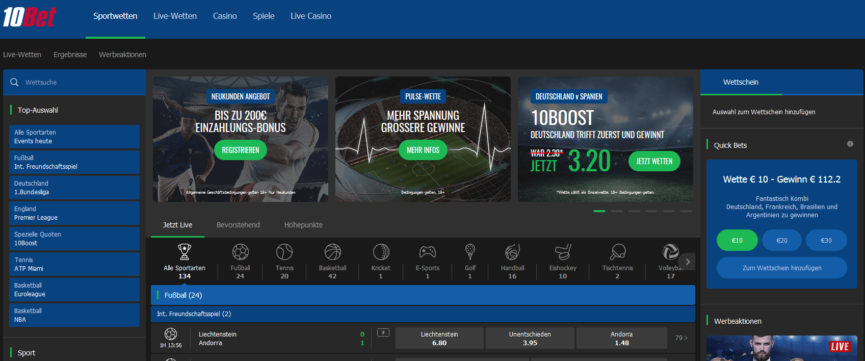Collapse the Fußball (24) section header
Viewport: 865px width, 361px height.
click(x=423, y=295)
